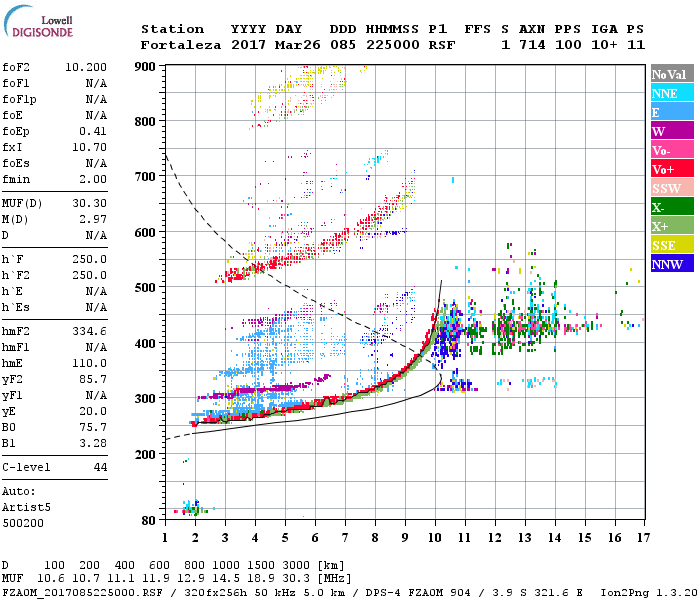The height and width of the screenshot is (600, 700).
Task: Click the Lowell Digisonde logo
Action: [x=38, y=22]
